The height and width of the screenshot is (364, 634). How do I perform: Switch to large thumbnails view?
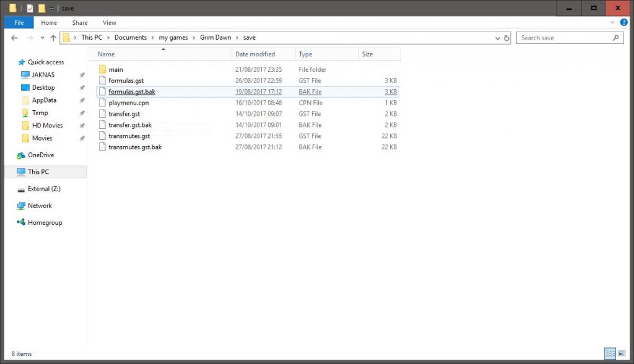(621, 353)
